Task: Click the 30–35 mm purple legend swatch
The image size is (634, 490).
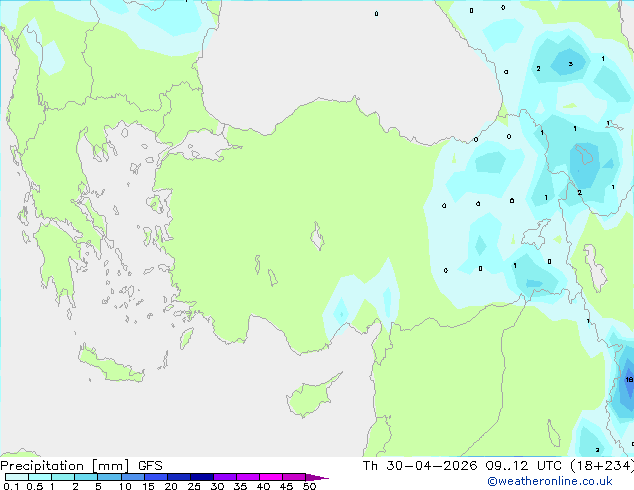Action: point(224,477)
